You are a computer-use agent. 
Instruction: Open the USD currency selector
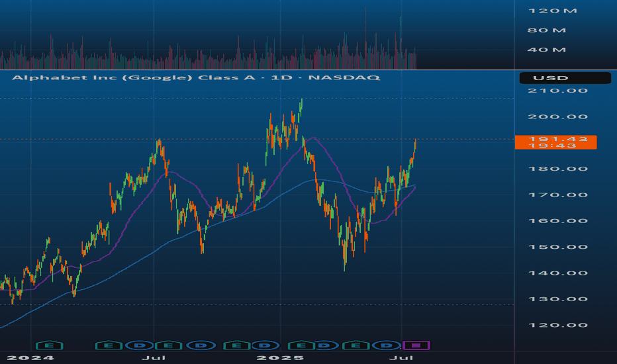pos(565,78)
